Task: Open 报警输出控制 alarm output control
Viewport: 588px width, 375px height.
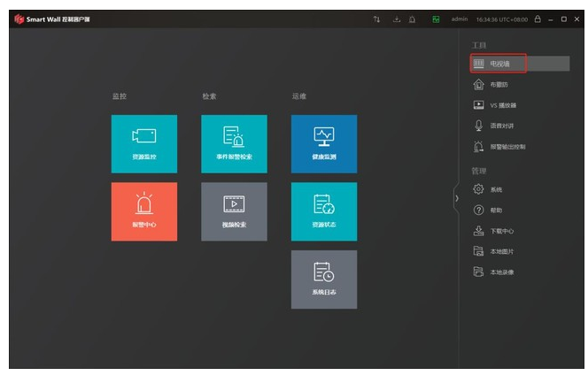Action: point(507,147)
